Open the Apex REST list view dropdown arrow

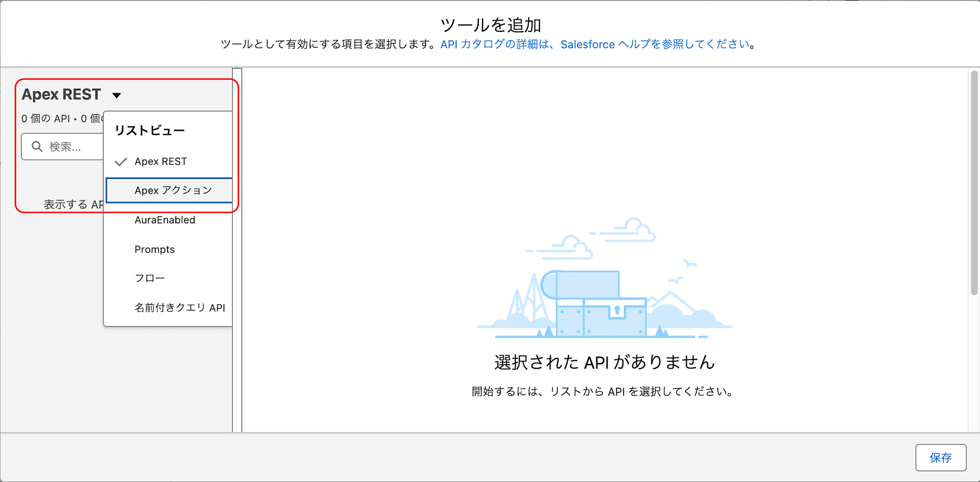coord(117,95)
